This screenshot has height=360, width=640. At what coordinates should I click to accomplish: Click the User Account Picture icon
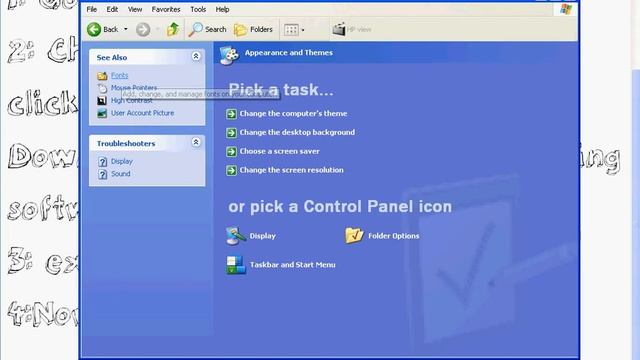[x=102, y=113]
